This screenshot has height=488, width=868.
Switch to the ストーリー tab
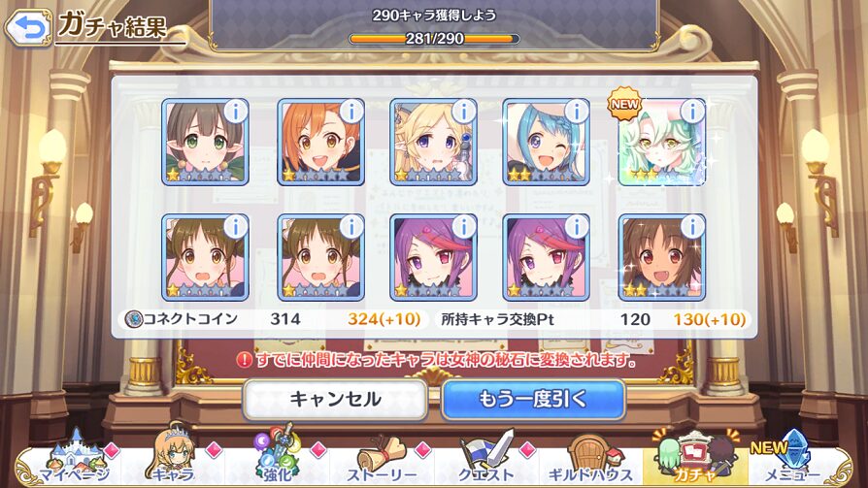tap(382, 458)
